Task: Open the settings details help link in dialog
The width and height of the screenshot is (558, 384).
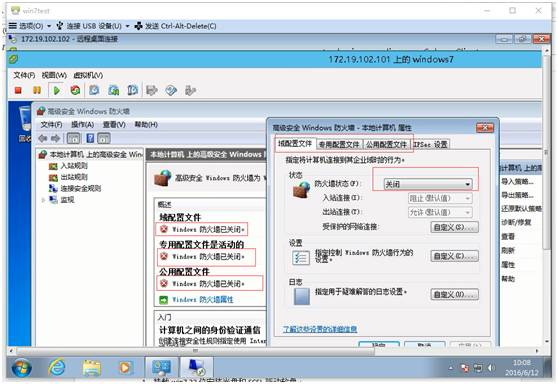Action: [x=320, y=329]
